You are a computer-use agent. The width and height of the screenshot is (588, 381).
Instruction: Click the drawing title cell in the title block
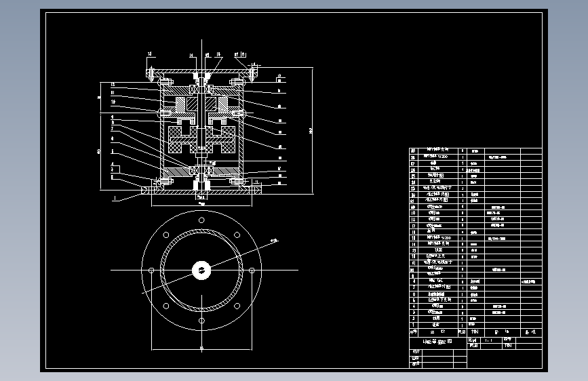(437, 342)
